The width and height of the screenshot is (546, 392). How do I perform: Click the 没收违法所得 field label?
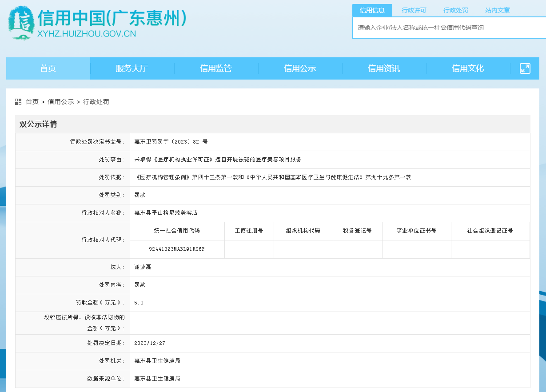tap(84, 323)
